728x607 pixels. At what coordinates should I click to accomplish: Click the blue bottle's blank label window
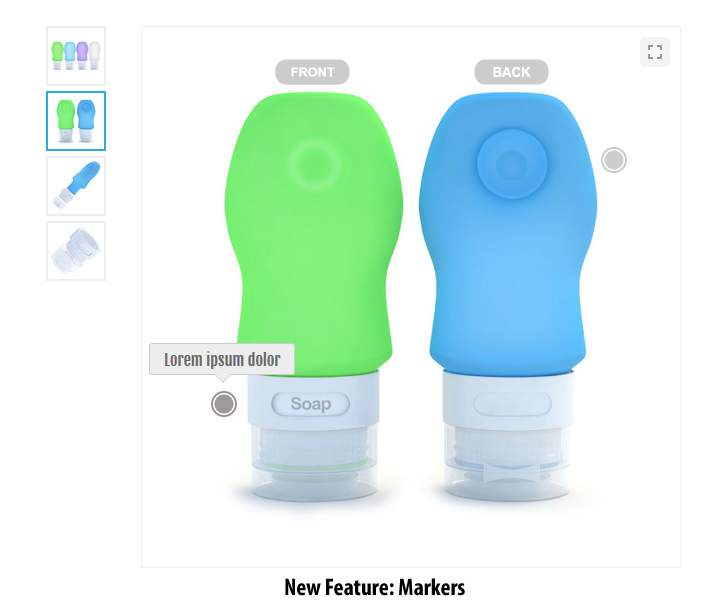[x=512, y=404]
